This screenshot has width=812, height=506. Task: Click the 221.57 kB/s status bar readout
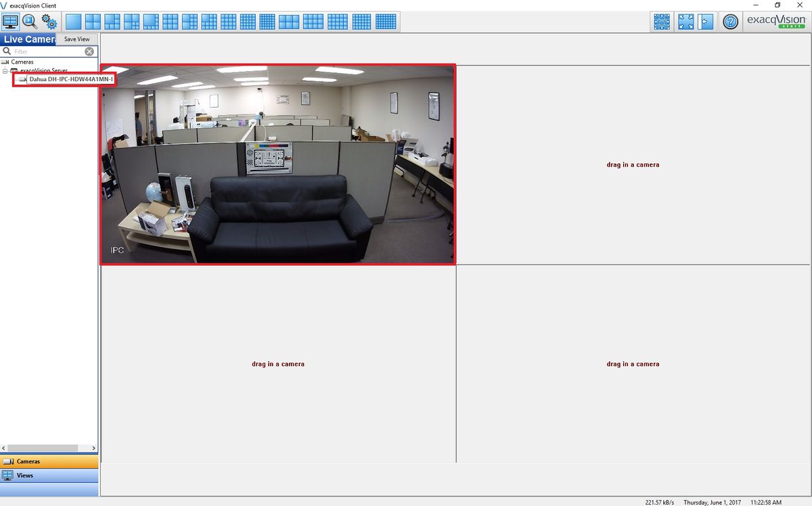coord(660,503)
